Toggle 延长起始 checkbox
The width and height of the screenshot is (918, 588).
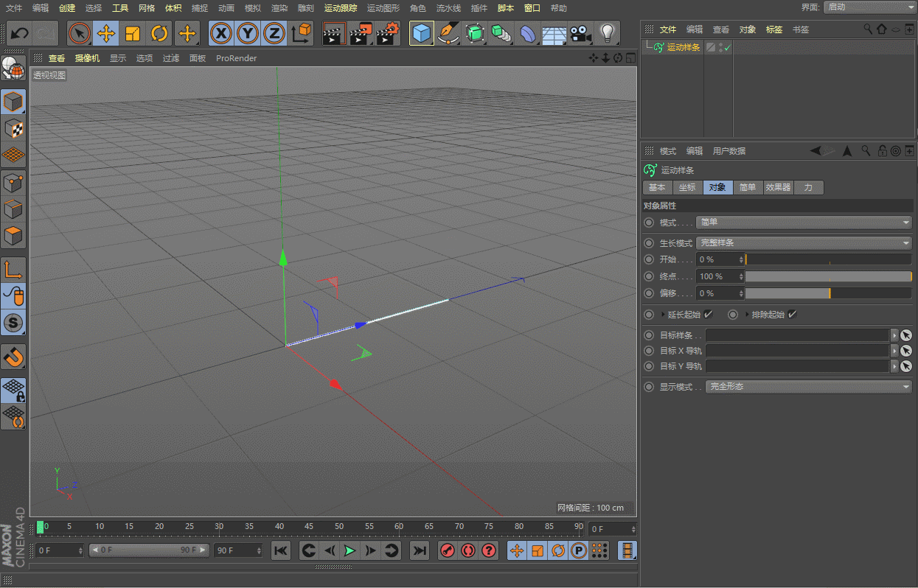(x=708, y=315)
